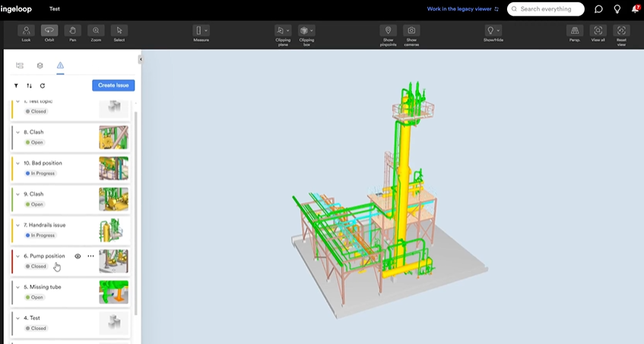Image resolution: width=644 pixels, height=344 pixels.
Task: Click In Progress status of Bad position
Action: (x=40, y=173)
